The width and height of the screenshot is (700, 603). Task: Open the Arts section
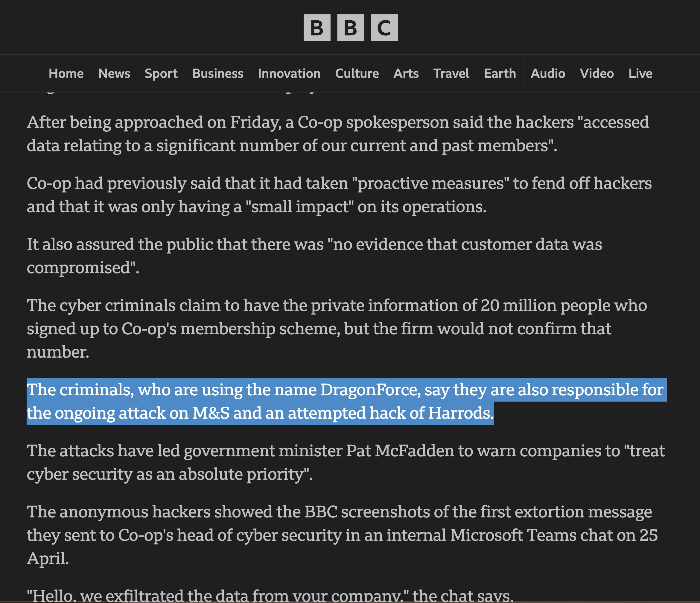pyautogui.click(x=406, y=73)
